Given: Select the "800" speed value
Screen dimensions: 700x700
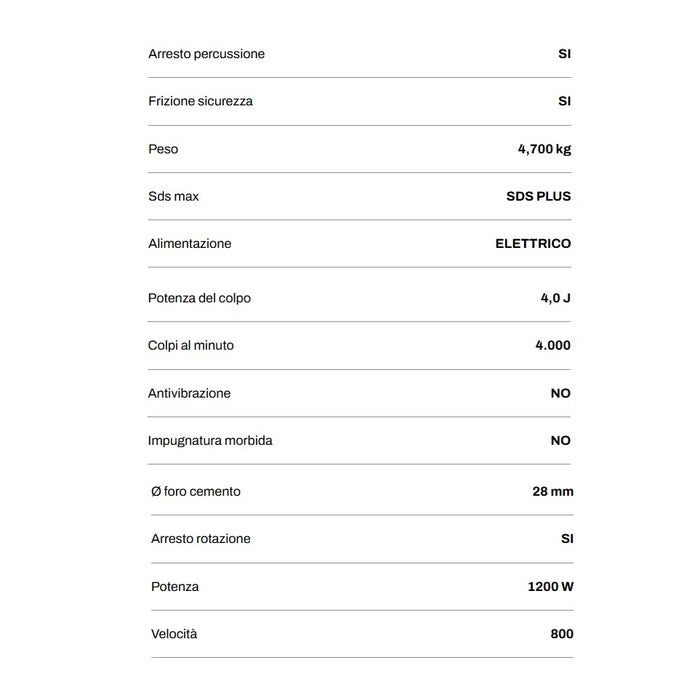Looking at the screenshot, I should pos(561,634).
